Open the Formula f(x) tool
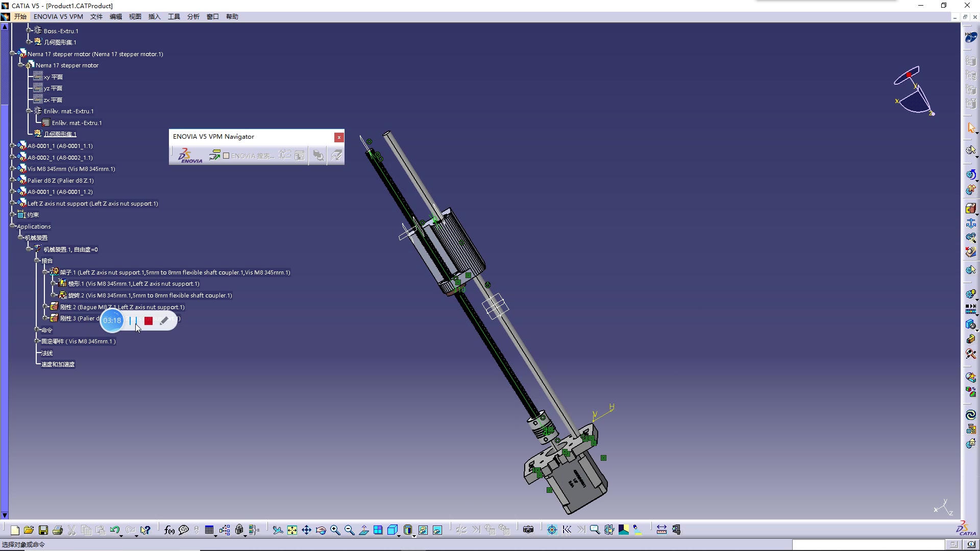 169,530
